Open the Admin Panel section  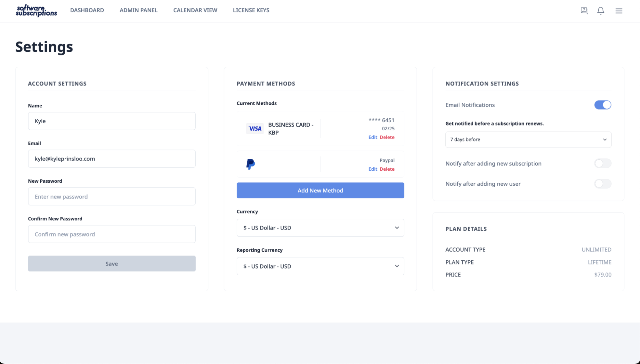pos(138,10)
